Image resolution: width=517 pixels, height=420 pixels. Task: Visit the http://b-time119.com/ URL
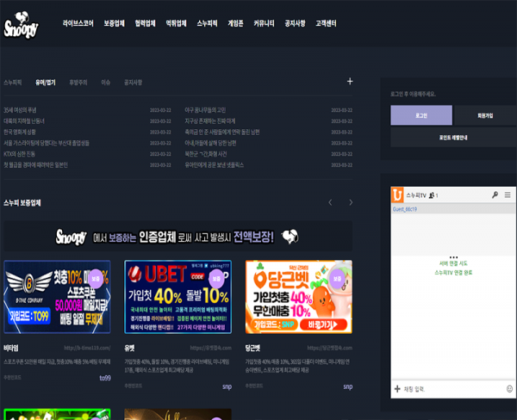pyautogui.click(x=87, y=348)
